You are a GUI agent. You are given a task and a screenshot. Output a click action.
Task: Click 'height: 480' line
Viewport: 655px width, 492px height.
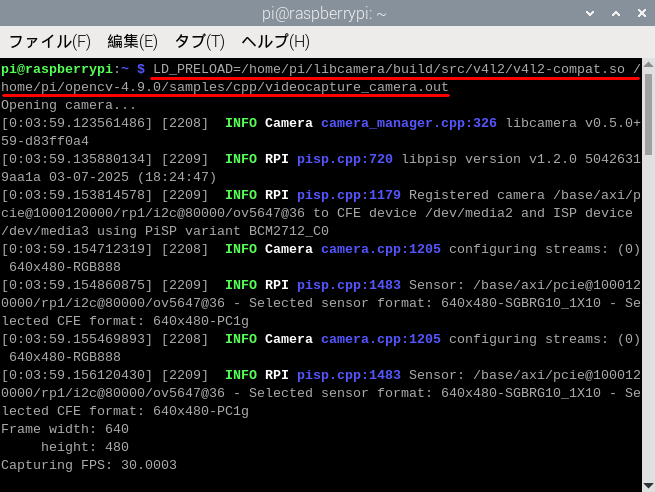(85, 447)
